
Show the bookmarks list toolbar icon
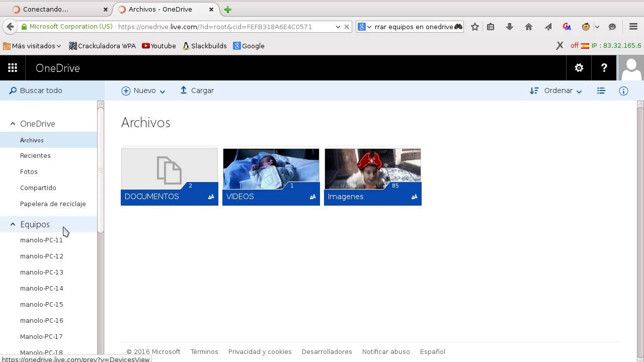point(491,27)
